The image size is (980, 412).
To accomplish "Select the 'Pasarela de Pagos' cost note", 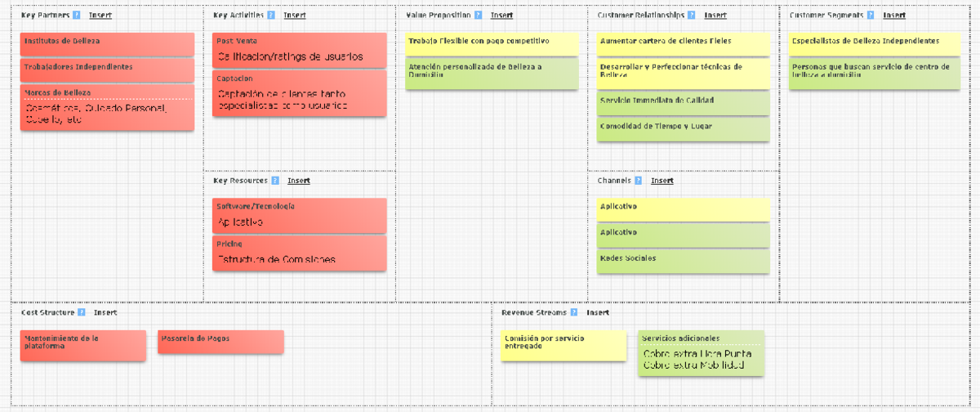I will point(220,342).
